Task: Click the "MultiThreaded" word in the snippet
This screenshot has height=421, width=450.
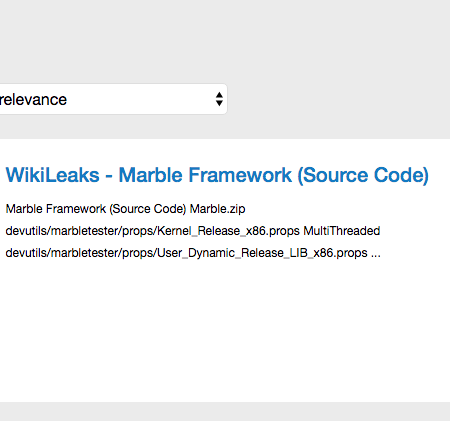Action: tap(342, 231)
